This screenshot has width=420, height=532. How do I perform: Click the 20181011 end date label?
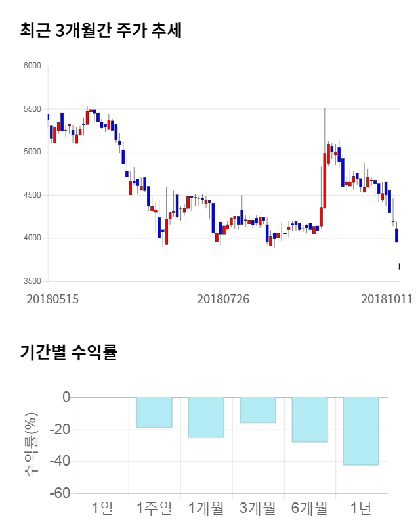tap(387, 299)
